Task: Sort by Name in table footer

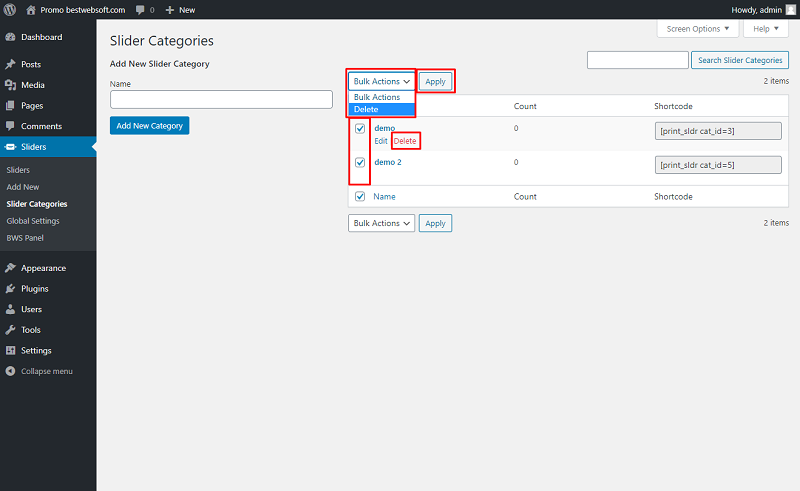Action: (x=384, y=197)
